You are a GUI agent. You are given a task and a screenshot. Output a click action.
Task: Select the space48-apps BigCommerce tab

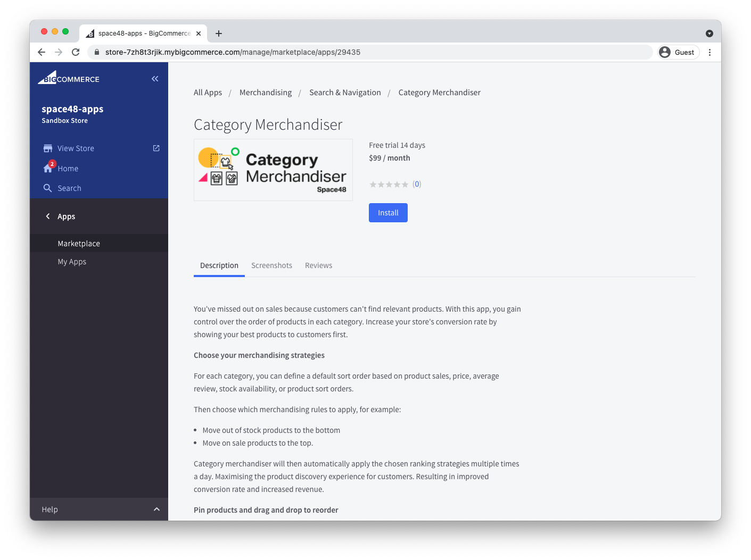143,34
